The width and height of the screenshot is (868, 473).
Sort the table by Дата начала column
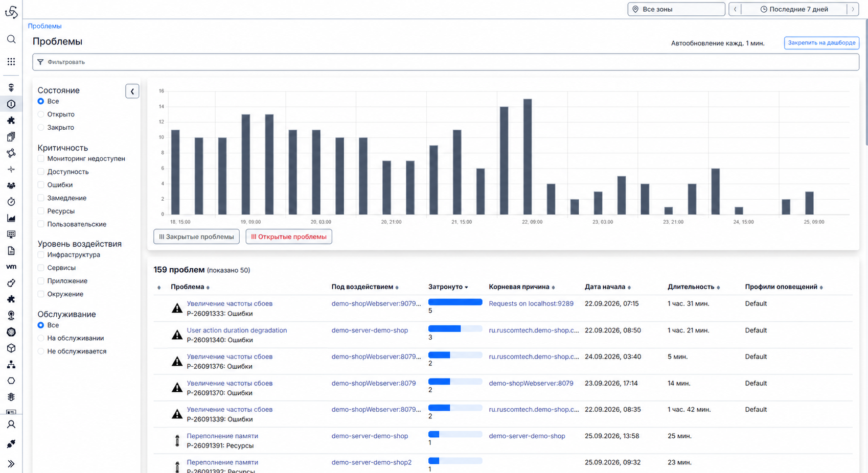pyautogui.click(x=608, y=287)
